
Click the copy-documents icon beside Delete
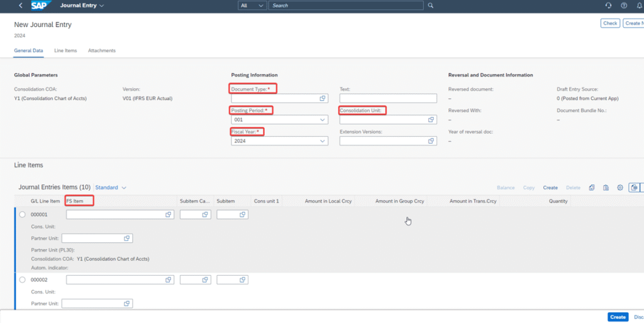[x=592, y=188]
